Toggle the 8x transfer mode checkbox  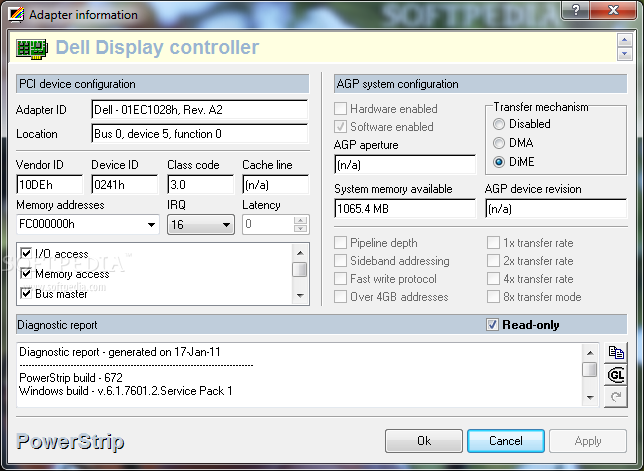point(493,296)
